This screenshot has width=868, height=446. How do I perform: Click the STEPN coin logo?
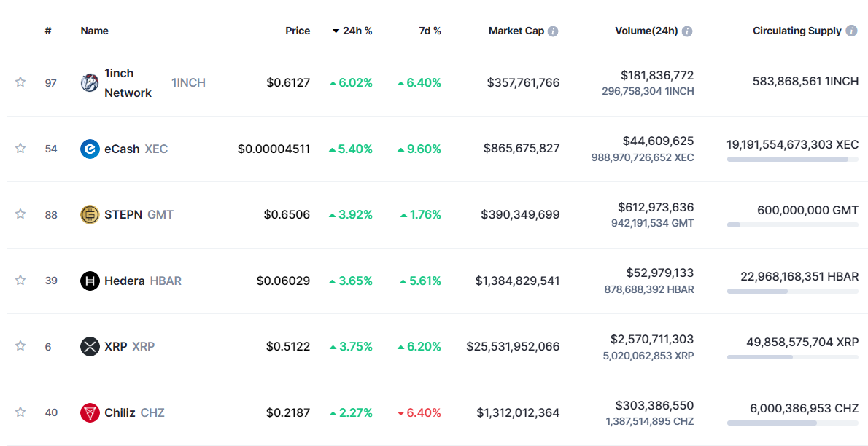coord(90,214)
